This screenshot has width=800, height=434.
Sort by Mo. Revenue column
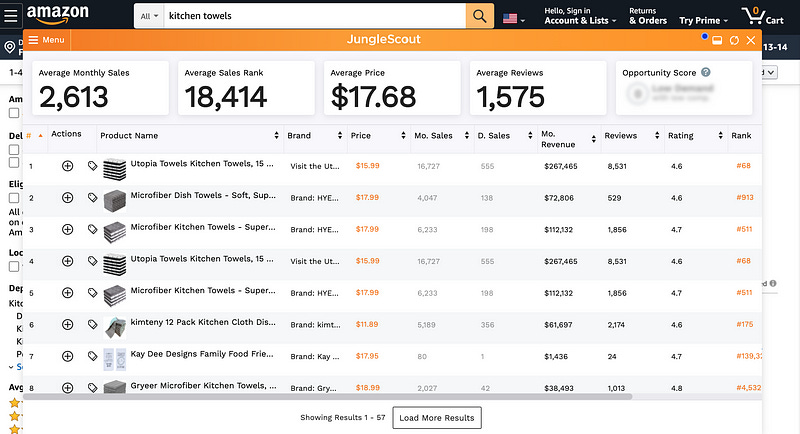(x=593, y=139)
